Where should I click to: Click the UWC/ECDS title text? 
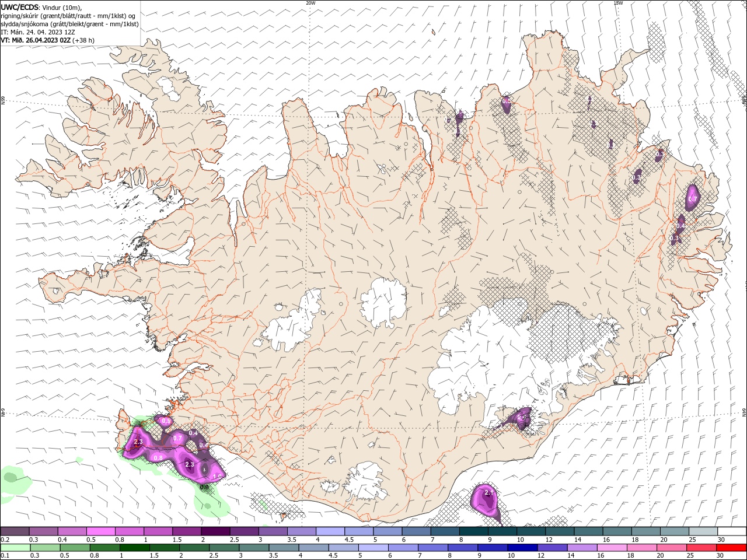[20, 7]
